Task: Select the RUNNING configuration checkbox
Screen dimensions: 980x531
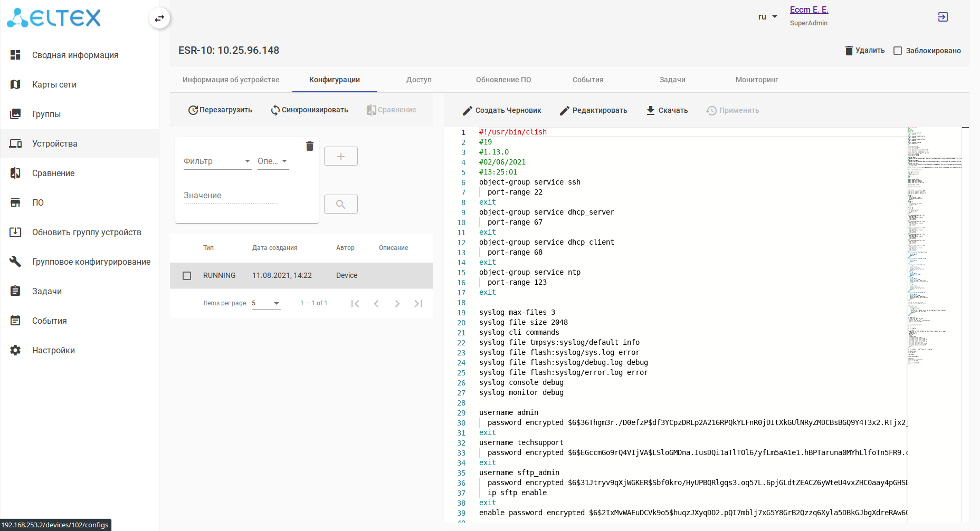Action: 187,276
